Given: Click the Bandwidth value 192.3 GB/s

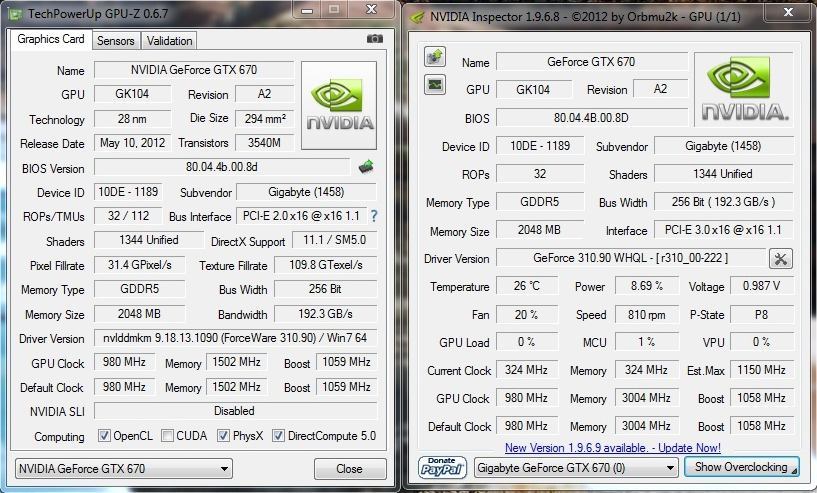Looking at the screenshot, I should [x=326, y=314].
